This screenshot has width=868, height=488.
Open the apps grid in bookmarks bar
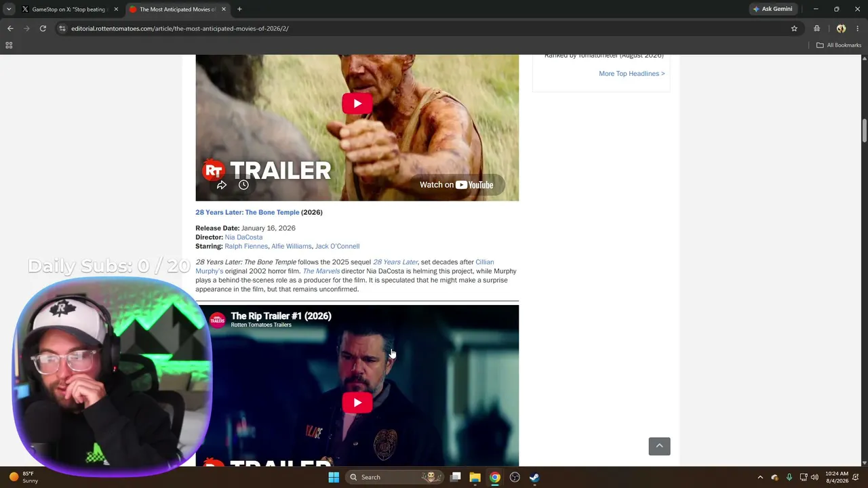(9, 45)
